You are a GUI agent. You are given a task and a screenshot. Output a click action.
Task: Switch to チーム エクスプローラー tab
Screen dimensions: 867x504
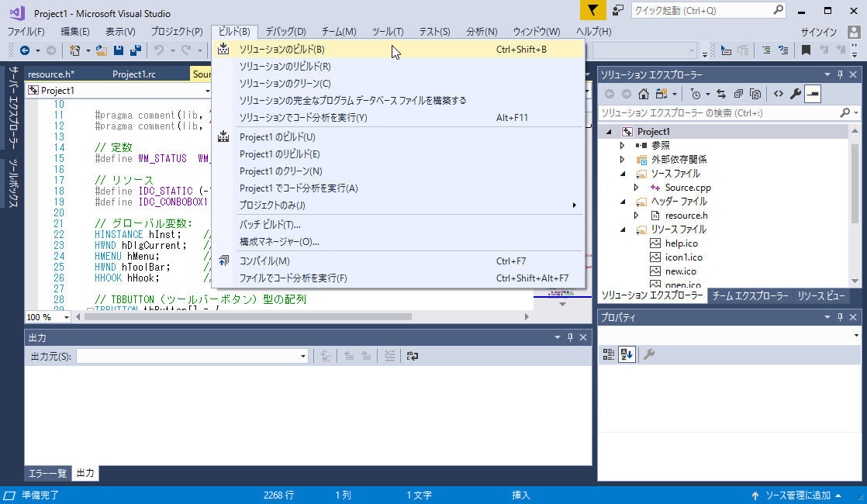point(750,295)
